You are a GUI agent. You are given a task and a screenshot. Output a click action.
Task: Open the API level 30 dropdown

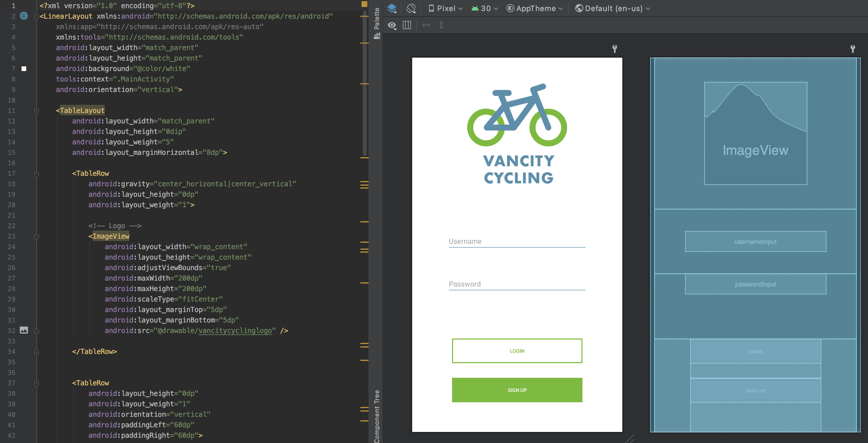point(485,8)
